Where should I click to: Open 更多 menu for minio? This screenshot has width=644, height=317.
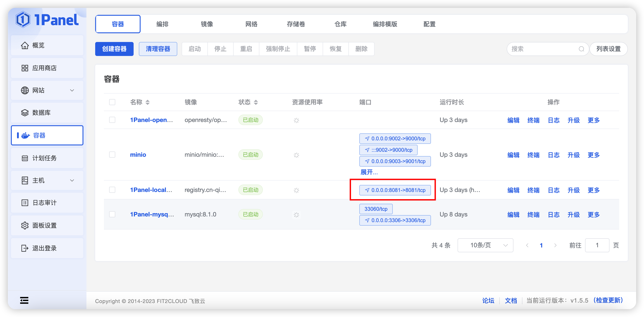click(x=594, y=155)
